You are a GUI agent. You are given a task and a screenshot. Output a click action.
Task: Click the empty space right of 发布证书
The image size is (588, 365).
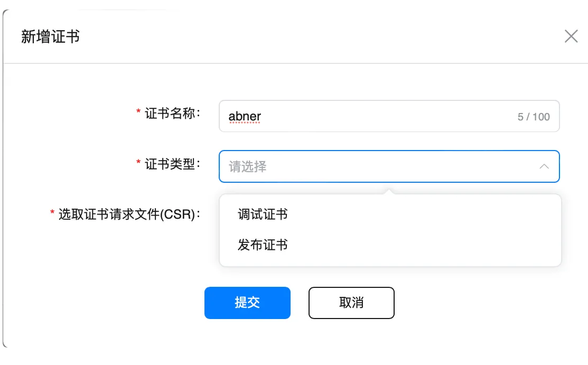(x=423, y=245)
